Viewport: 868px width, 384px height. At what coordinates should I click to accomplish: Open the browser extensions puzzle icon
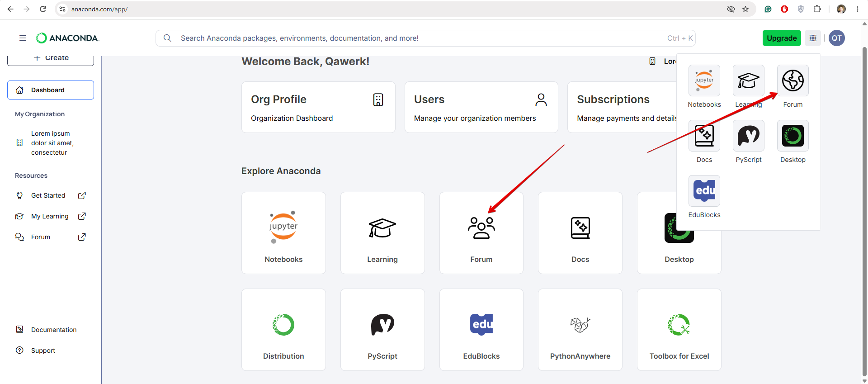point(817,9)
